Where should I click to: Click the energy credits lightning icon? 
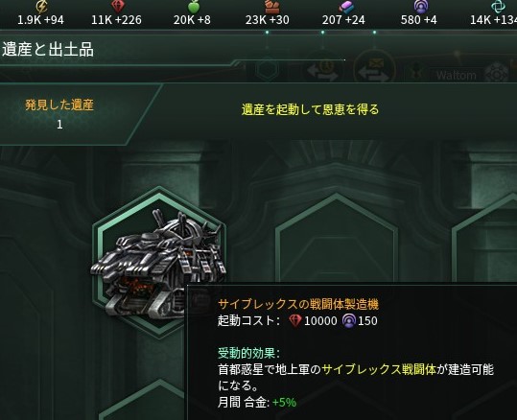41,6
